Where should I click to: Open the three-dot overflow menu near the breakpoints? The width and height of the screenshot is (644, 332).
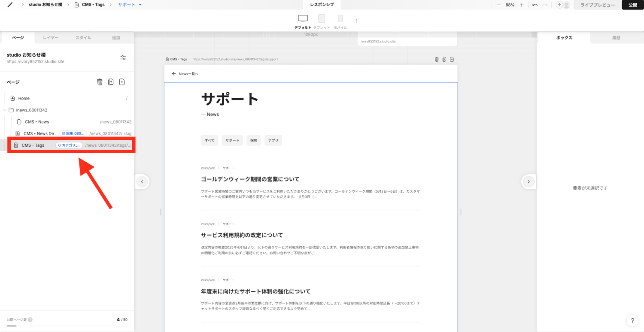tap(356, 20)
